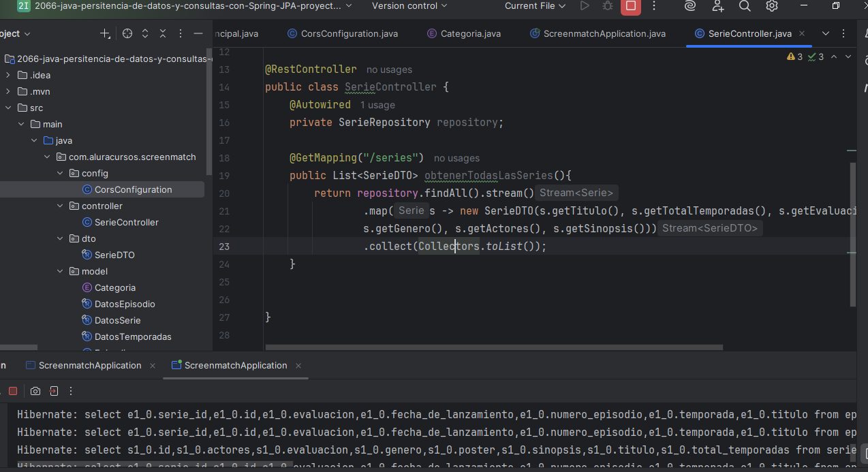This screenshot has width=868, height=472.
Task: Open more run actions menu
Action: coord(654,6)
